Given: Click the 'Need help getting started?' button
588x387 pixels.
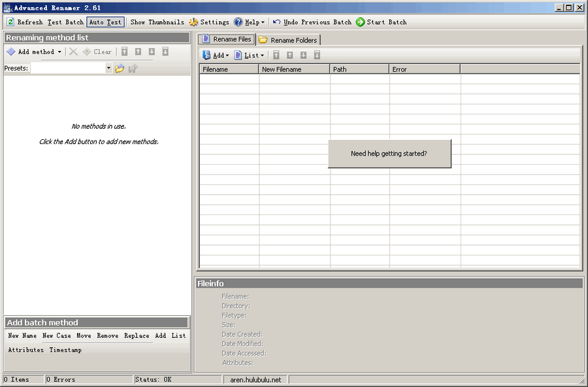Looking at the screenshot, I should click(389, 154).
